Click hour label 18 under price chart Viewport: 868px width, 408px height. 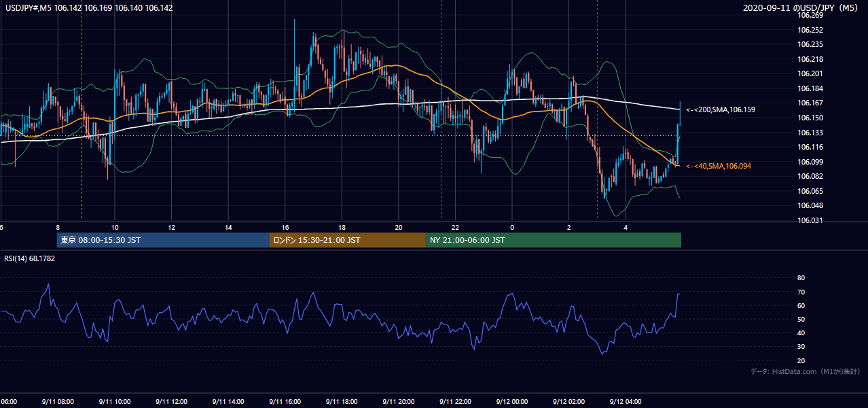342,227
